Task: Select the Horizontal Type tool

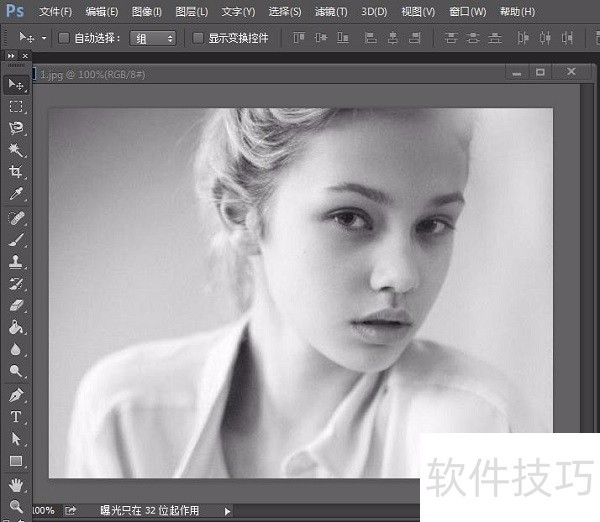Action: 16,417
